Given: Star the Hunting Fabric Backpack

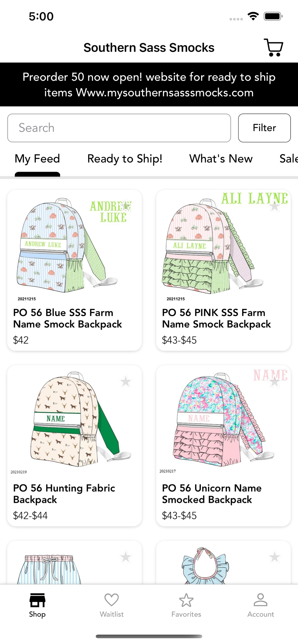Looking at the screenshot, I should pyautogui.click(x=126, y=382).
